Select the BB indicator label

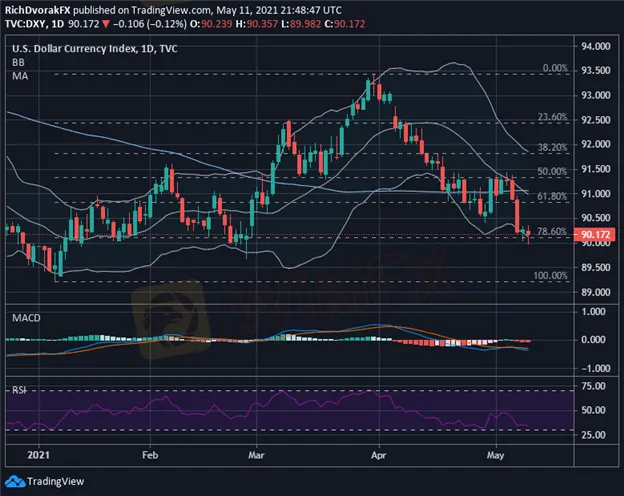click(16, 62)
